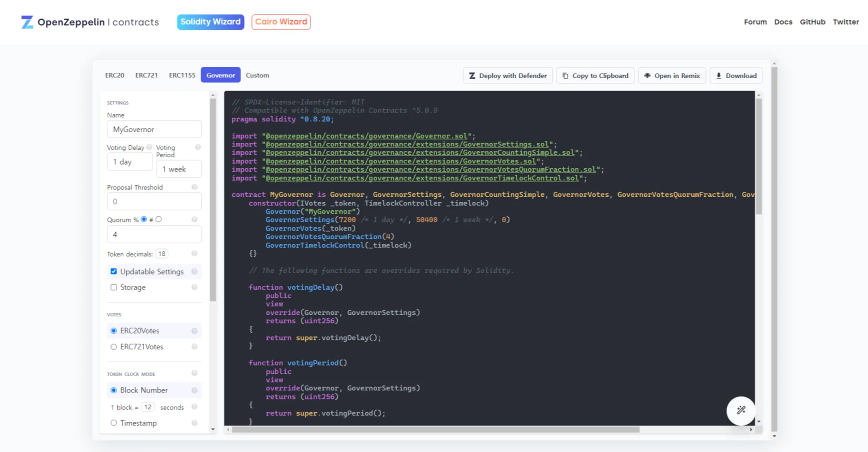Click the OpenZeppelin logo icon
The width and height of the screenshot is (868, 452).
(27, 22)
